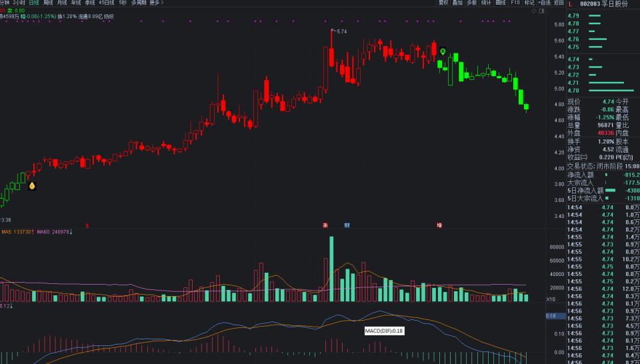Click the 4.70 bid price level
This screenshot has width=640, height=364.
coord(573,91)
